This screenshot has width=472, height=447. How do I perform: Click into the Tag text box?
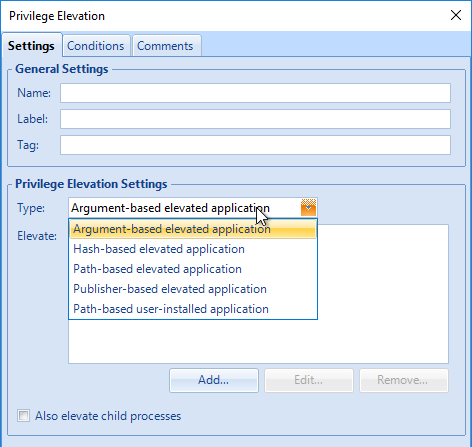coord(255,145)
